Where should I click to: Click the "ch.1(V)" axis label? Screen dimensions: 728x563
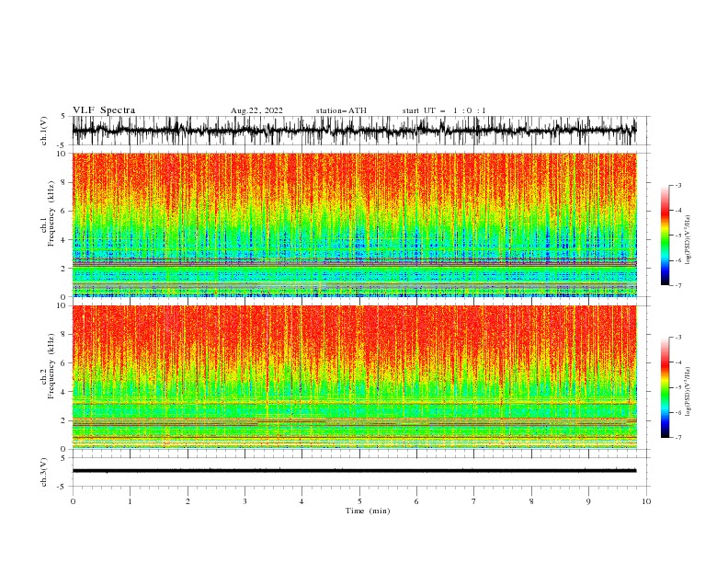44,131
